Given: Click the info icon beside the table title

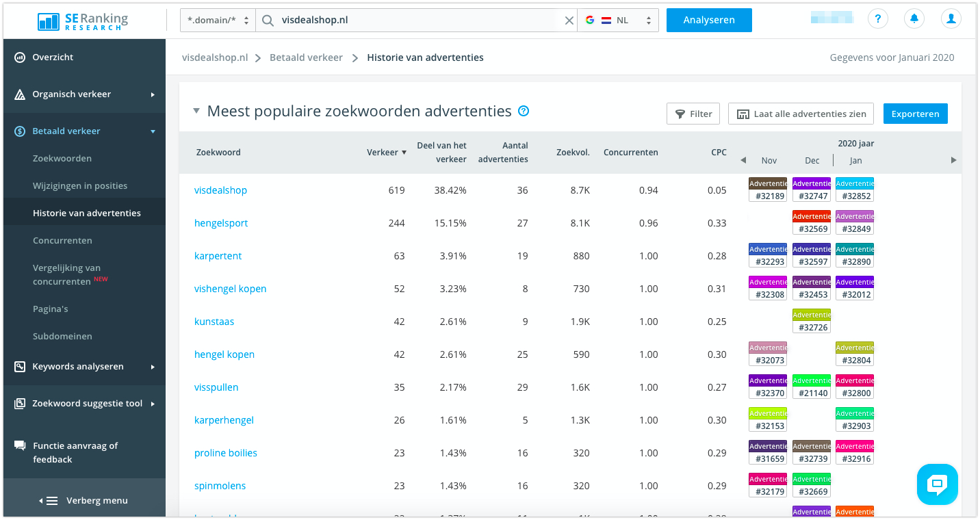Looking at the screenshot, I should [x=524, y=112].
